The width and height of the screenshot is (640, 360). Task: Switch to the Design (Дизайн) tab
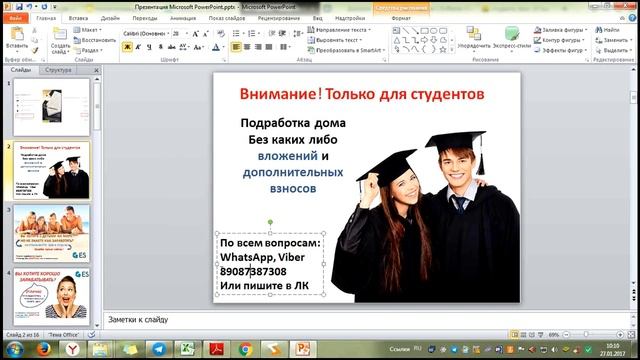pos(110,18)
